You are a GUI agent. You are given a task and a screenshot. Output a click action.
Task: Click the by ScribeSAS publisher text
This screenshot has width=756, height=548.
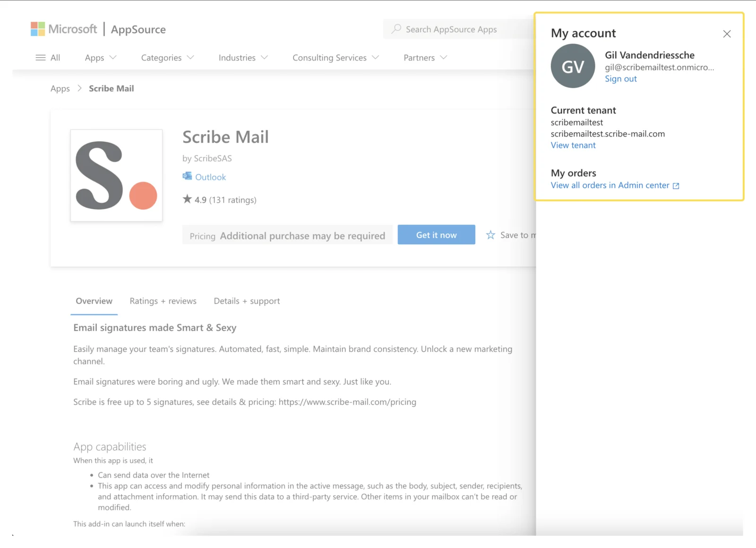(207, 158)
